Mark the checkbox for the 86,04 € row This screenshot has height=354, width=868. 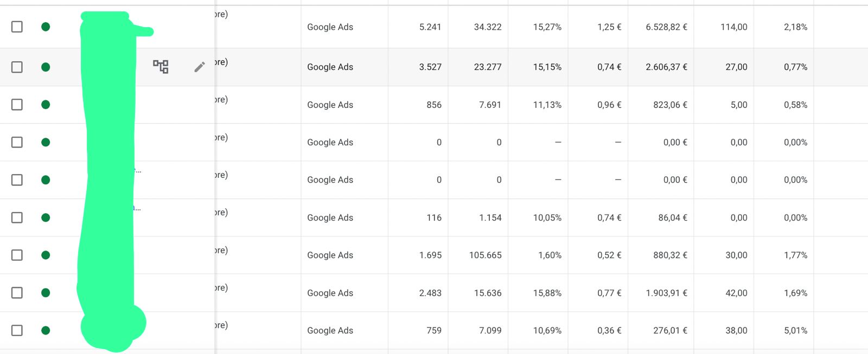pos(17,217)
